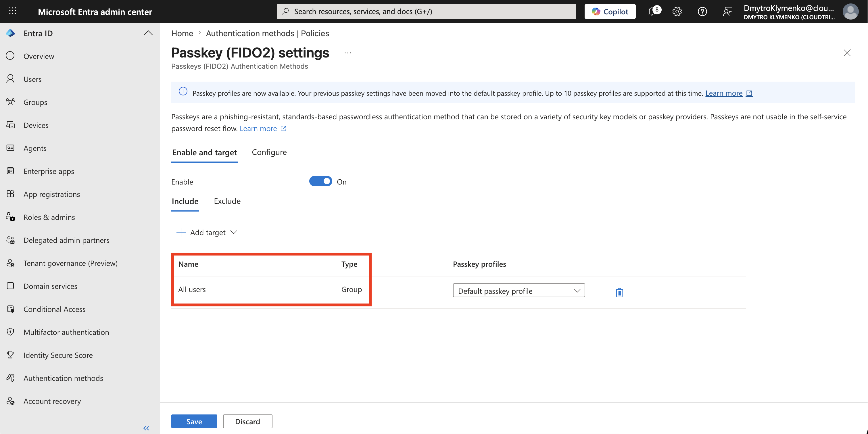Click the Domain services icon

pos(10,286)
